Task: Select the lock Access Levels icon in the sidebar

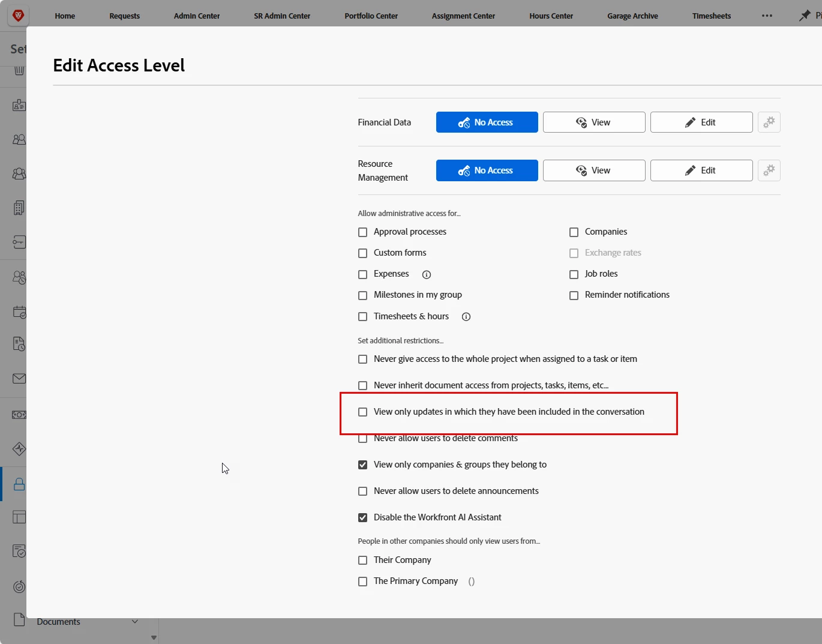Action: [19, 484]
